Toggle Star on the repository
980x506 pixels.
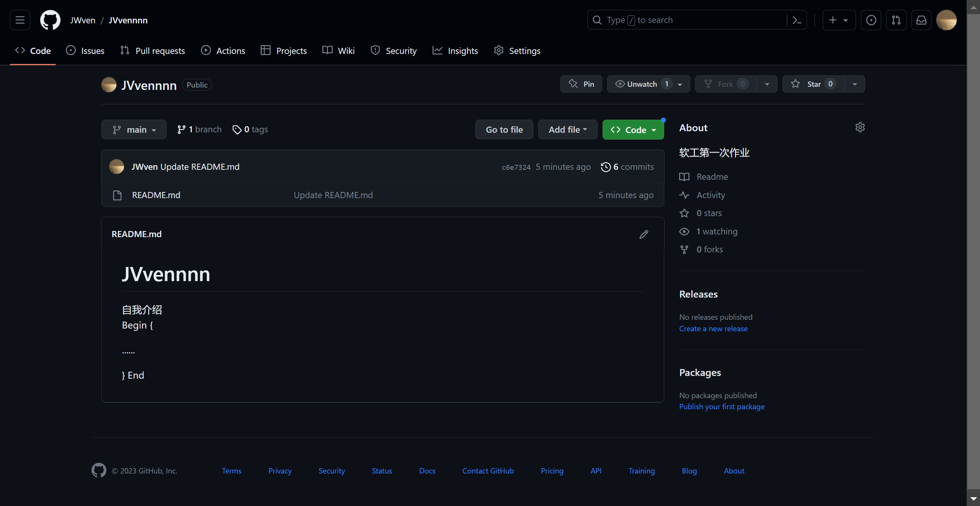(813, 84)
